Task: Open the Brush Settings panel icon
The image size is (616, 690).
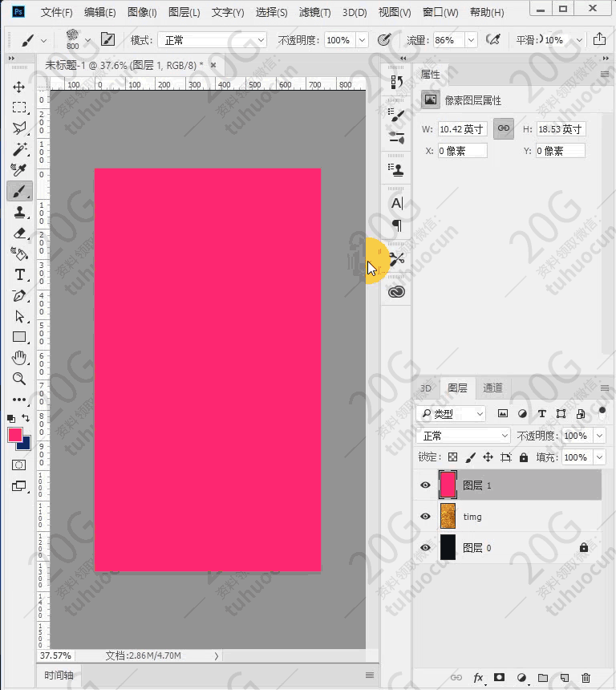Action: 396,116
